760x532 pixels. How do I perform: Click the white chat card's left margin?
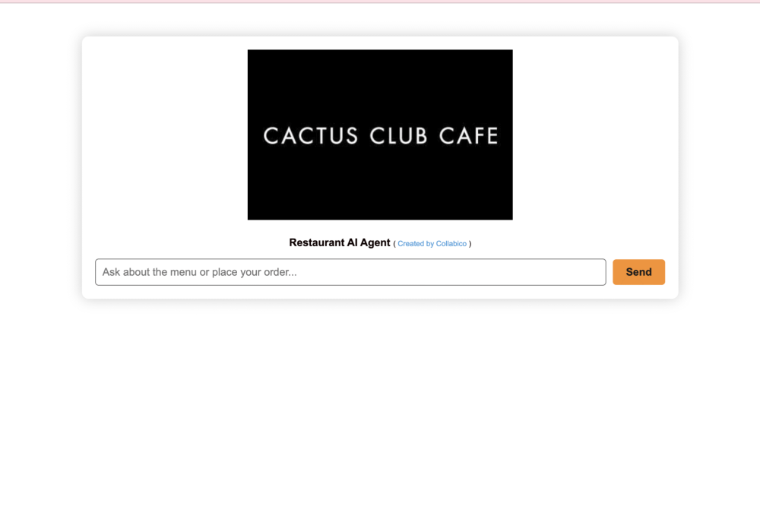click(x=88, y=167)
